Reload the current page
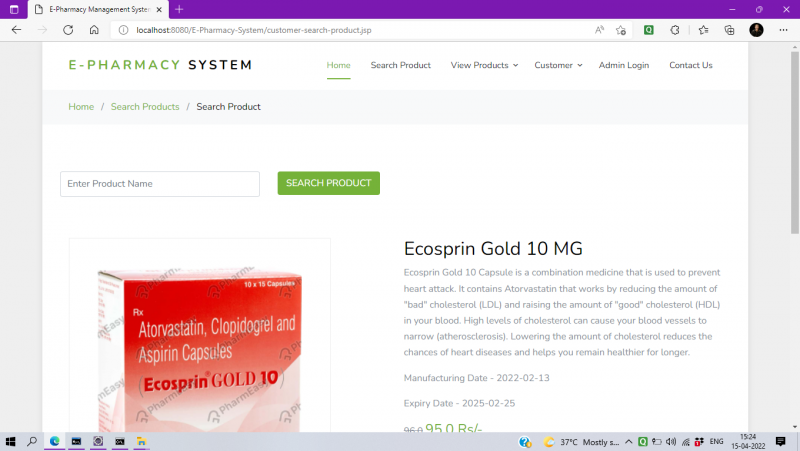Image resolution: width=800 pixels, height=451 pixels. tap(68, 30)
